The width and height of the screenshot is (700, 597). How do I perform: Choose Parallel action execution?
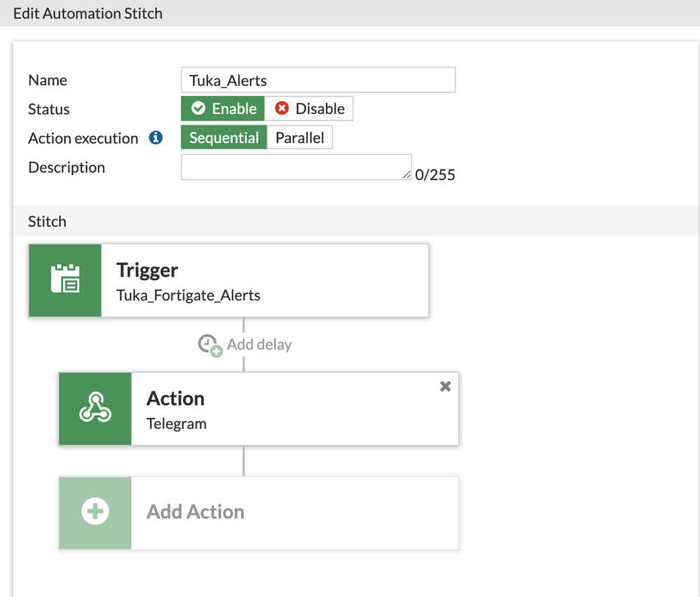[x=300, y=138]
